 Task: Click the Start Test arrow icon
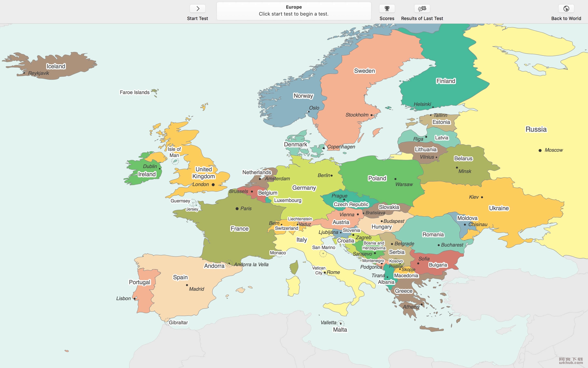click(198, 9)
